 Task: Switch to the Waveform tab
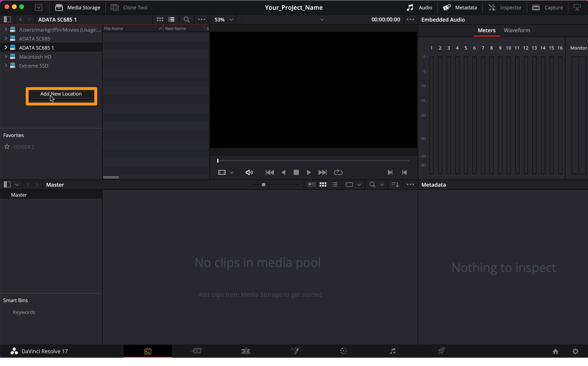coord(517,30)
